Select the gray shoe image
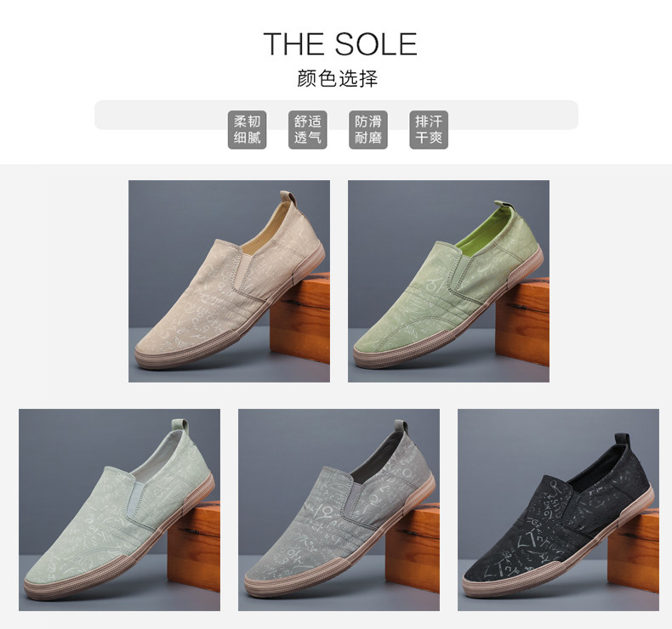 tap(339, 509)
